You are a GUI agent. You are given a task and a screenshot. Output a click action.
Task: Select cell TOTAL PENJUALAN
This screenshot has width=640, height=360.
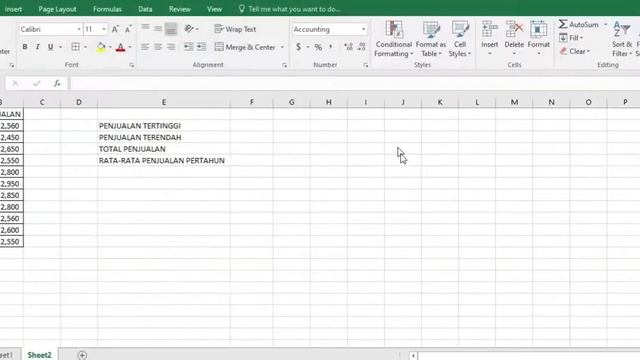click(x=164, y=149)
